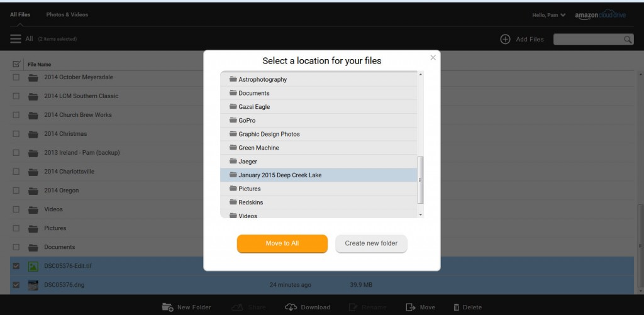Click the Share cloud icon
Screen dimensions: 644x315
coord(237,307)
